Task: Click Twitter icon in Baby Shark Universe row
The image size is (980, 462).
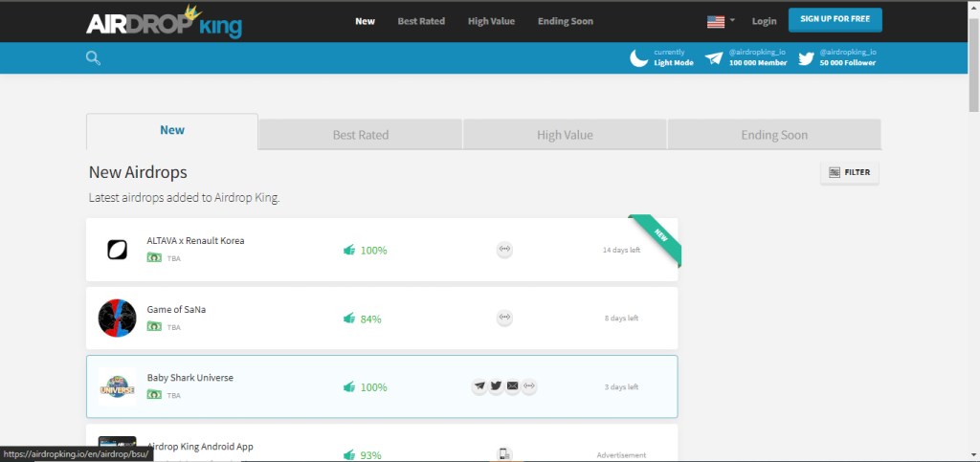Action: 496,387
